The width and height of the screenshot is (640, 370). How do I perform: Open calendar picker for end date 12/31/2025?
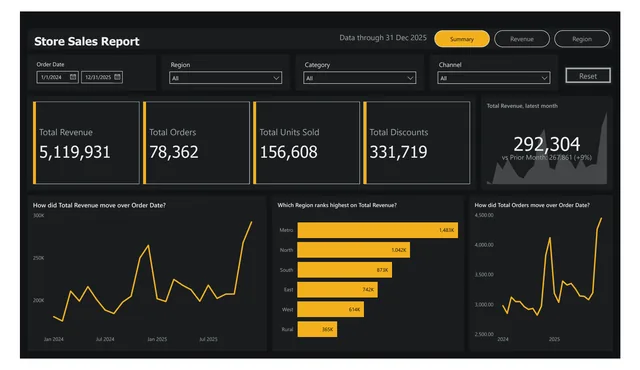[x=118, y=77]
